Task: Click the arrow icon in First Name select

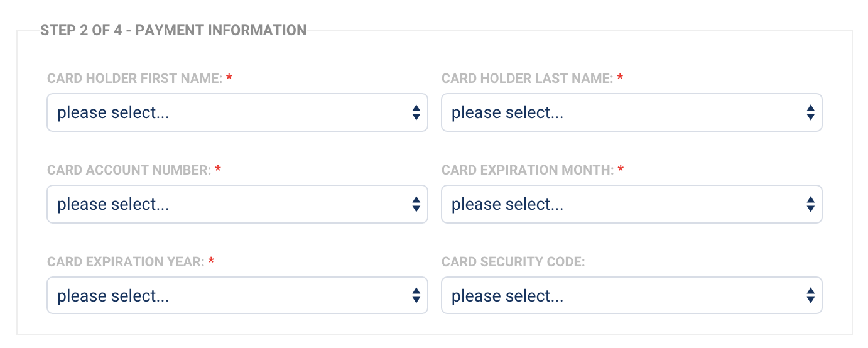Action: point(416,113)
